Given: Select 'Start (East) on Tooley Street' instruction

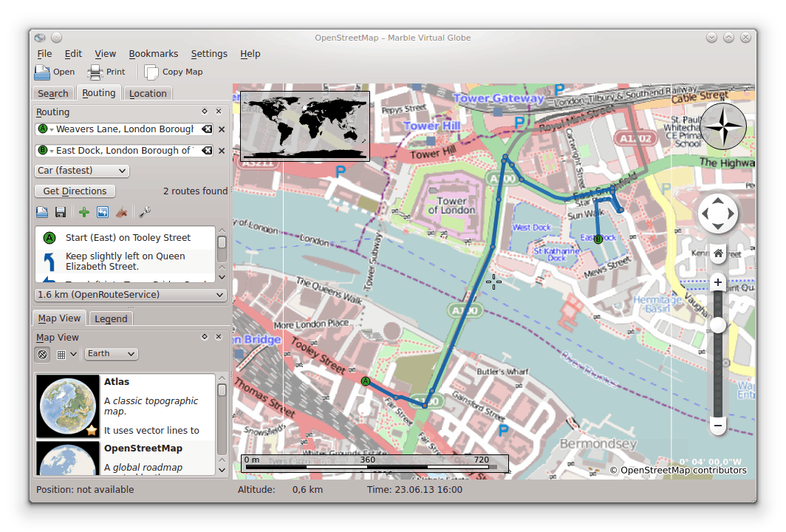Looking at the screenshot, I should tap(126, 238).
